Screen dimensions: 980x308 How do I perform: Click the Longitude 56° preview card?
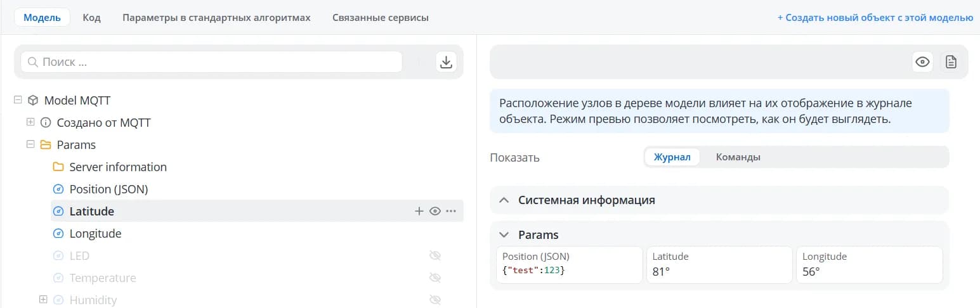(870, 264)
